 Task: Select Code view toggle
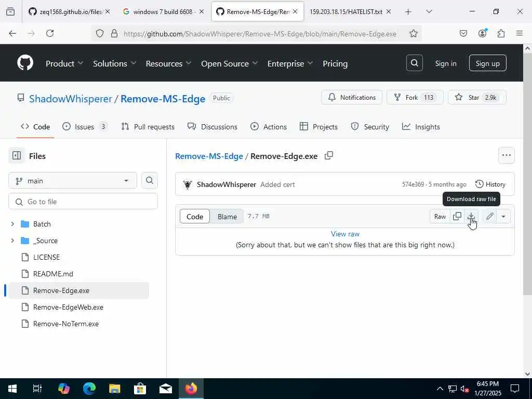click(195, 217)
